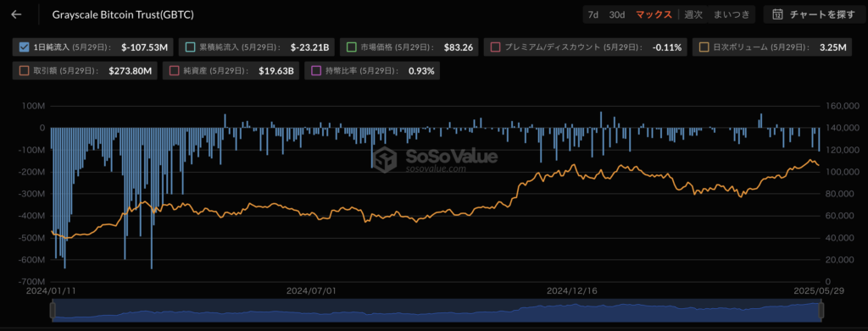Click the range navigator mini chart
This screenshot has height=331, width=868.
coord(437,310)
